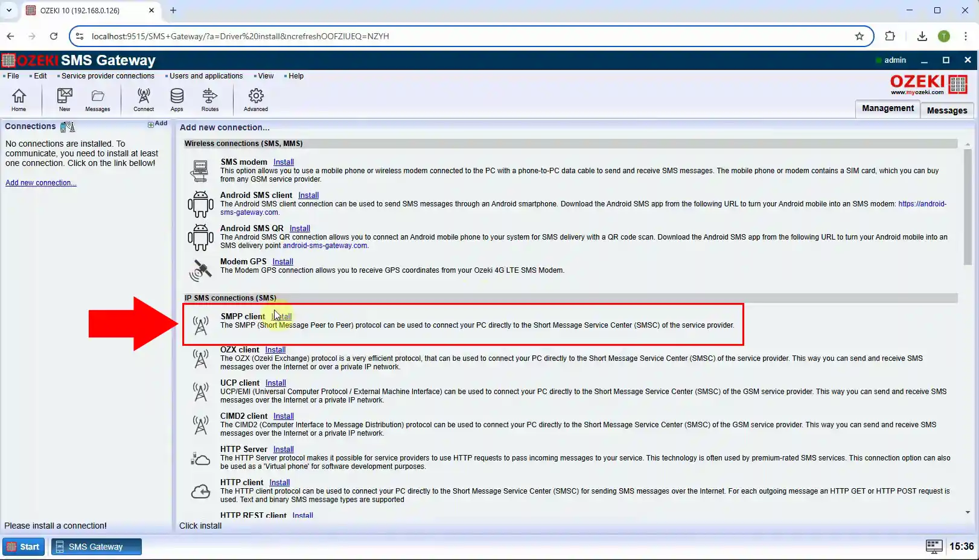
Task: Click the Start button in taskbar
Action: [x=24, y=547]
